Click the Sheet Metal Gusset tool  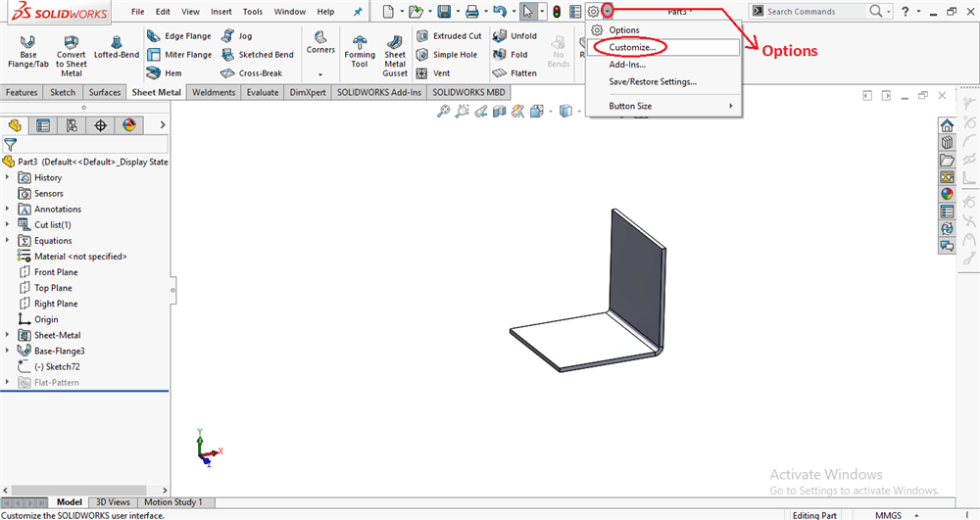[395, 55]
